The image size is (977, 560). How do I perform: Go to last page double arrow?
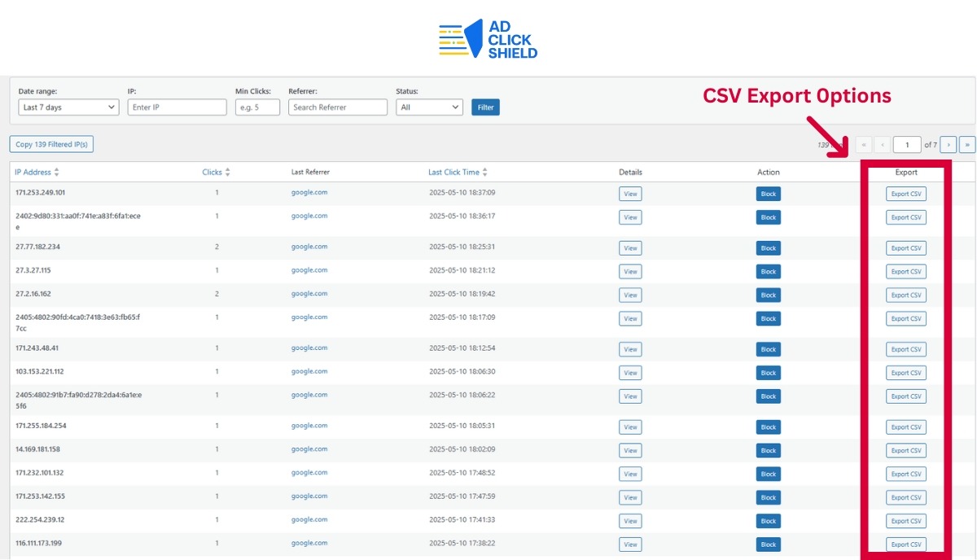pos(966,145)
